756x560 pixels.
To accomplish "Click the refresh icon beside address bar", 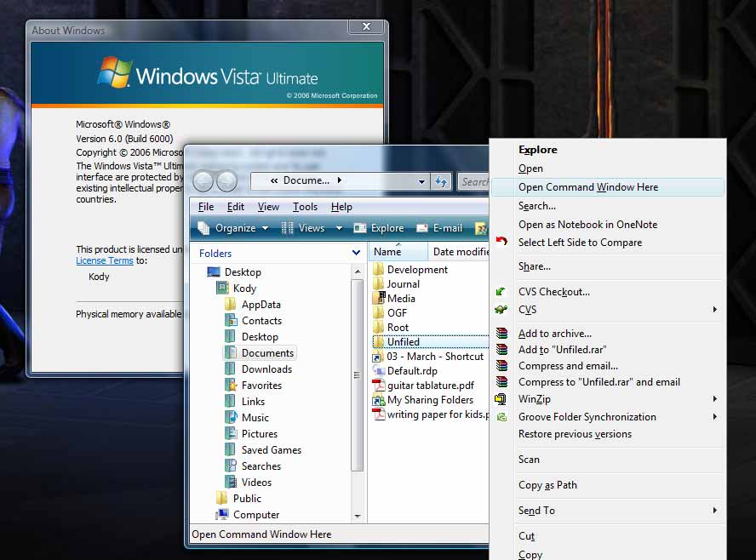I will (441, 181).
